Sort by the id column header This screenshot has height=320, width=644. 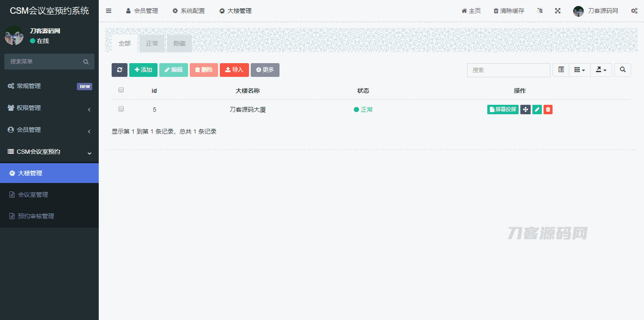(154, 91)
